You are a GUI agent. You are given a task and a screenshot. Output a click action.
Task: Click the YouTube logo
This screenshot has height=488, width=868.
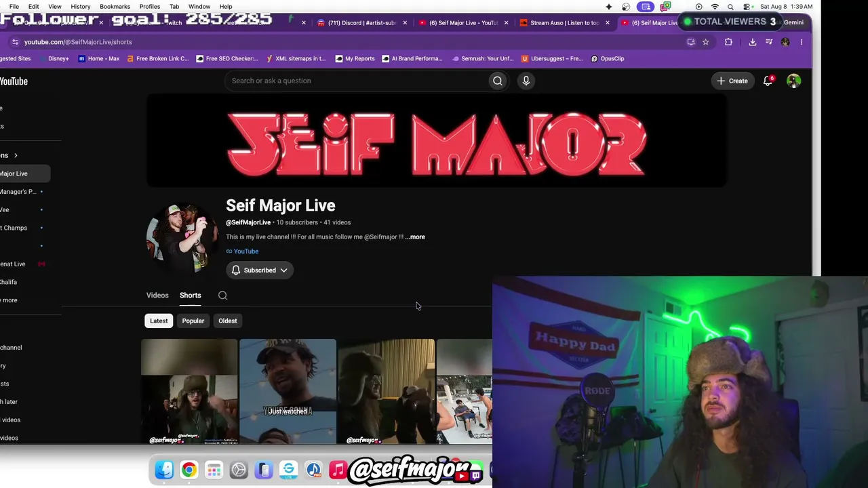[14, 81]
